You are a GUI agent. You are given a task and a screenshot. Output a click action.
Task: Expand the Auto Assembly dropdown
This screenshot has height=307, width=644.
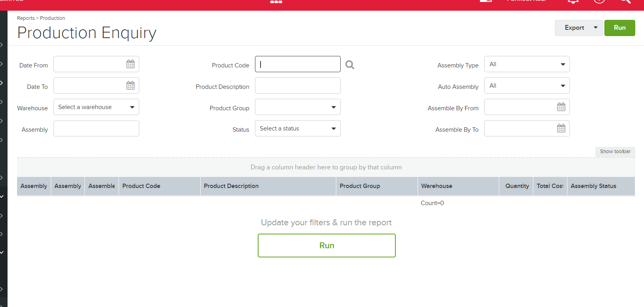527,86
